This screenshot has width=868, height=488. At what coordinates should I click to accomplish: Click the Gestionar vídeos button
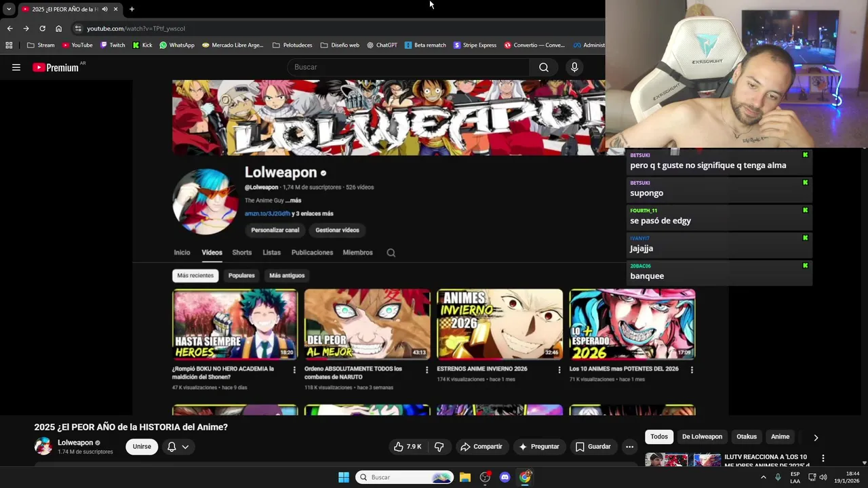337,230
